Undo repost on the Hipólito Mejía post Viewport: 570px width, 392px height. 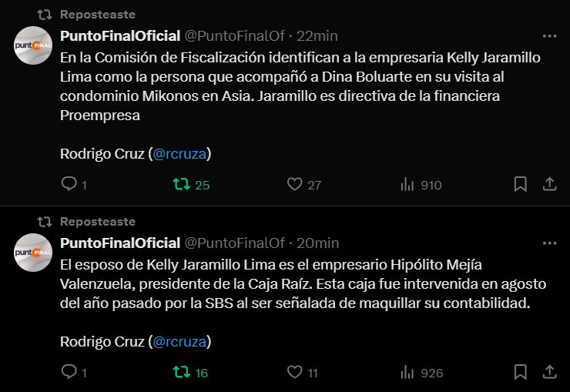(183, 373)
